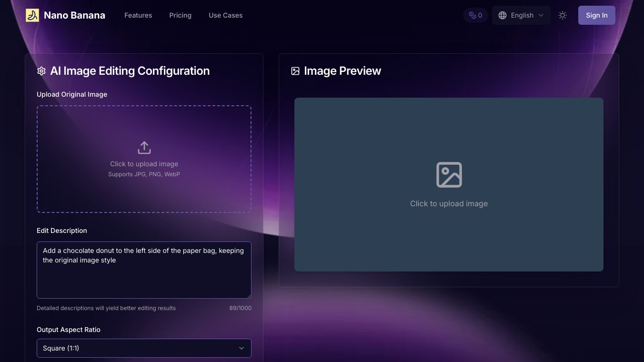This screenshot has width=644, height=362.
Task: Open the Features menu item
Action: click(x=138, y=15)
